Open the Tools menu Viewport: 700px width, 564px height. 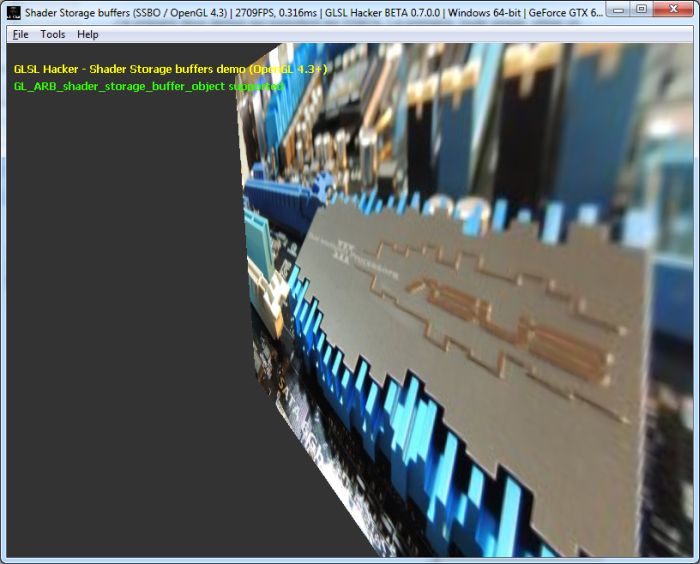(53, 34)
